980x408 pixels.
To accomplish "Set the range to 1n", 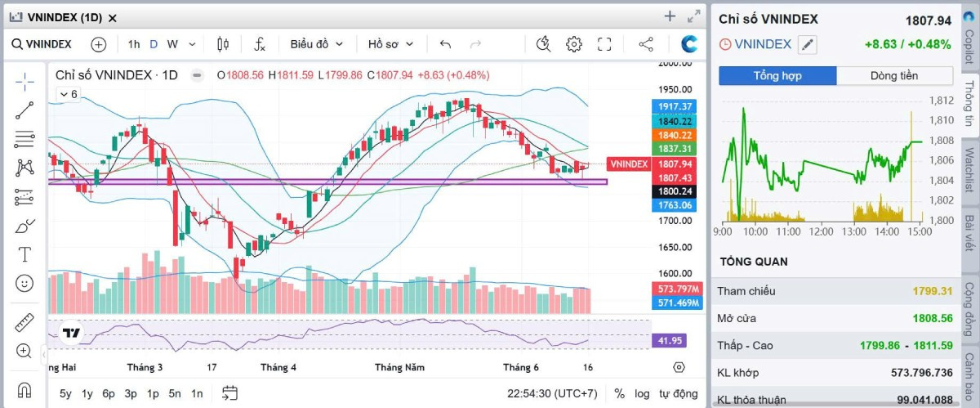I will pos(197,393).
